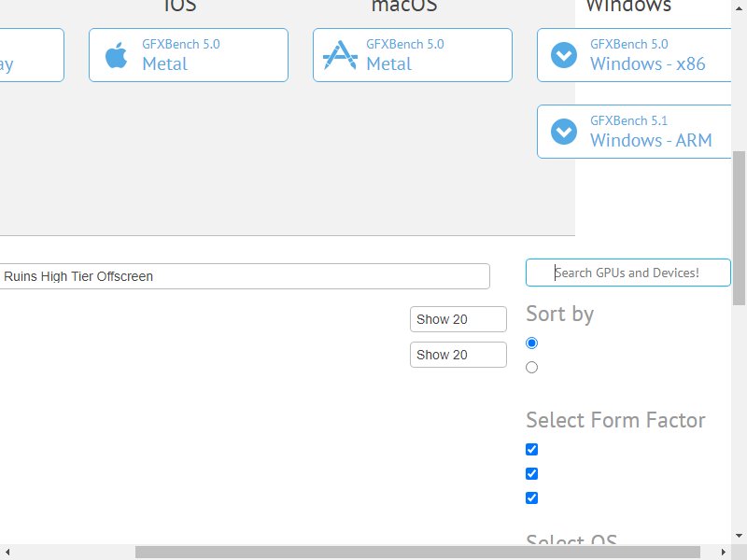This screenshot has height=560, width=747.
Task: Uncheck the second Select Form Factor checkbox
Action: (x=531, y=474)
